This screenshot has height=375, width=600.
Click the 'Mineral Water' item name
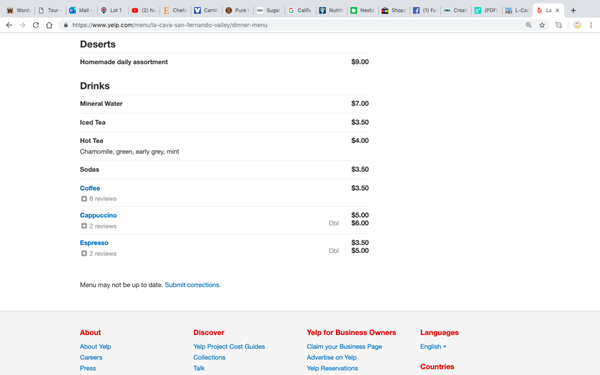pyautogui.click(x=101, y=104)
